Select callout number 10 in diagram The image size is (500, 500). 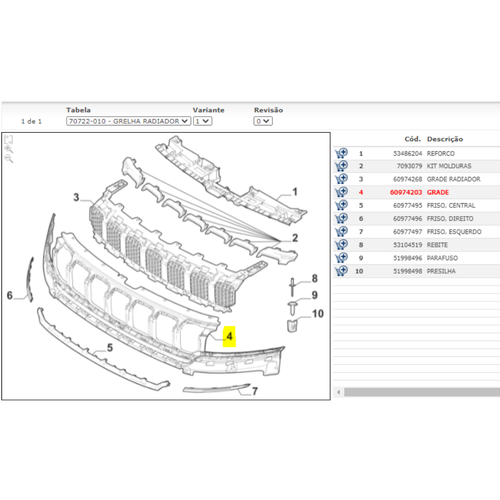click(x=318, y=313)
